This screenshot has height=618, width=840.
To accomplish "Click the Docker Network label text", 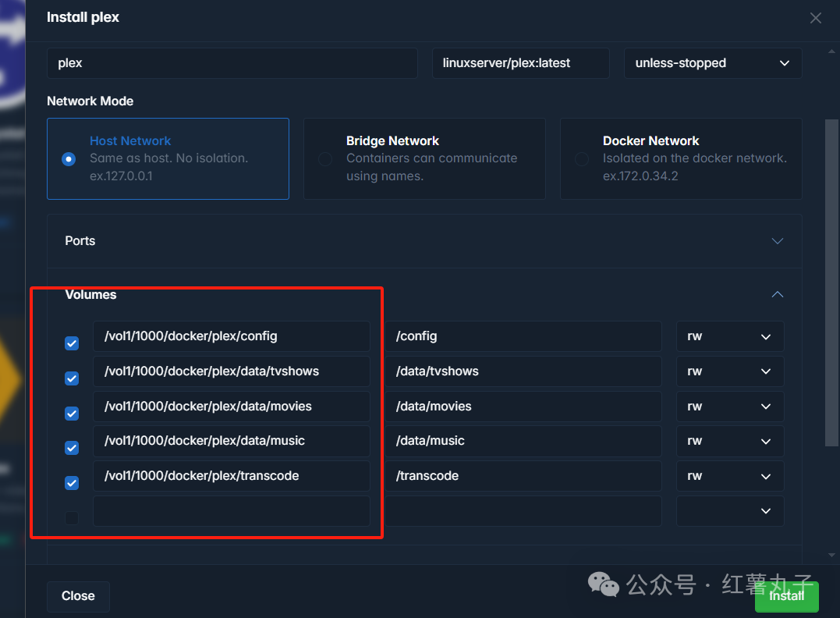I will pyautogui.click(x=651, y=141).
